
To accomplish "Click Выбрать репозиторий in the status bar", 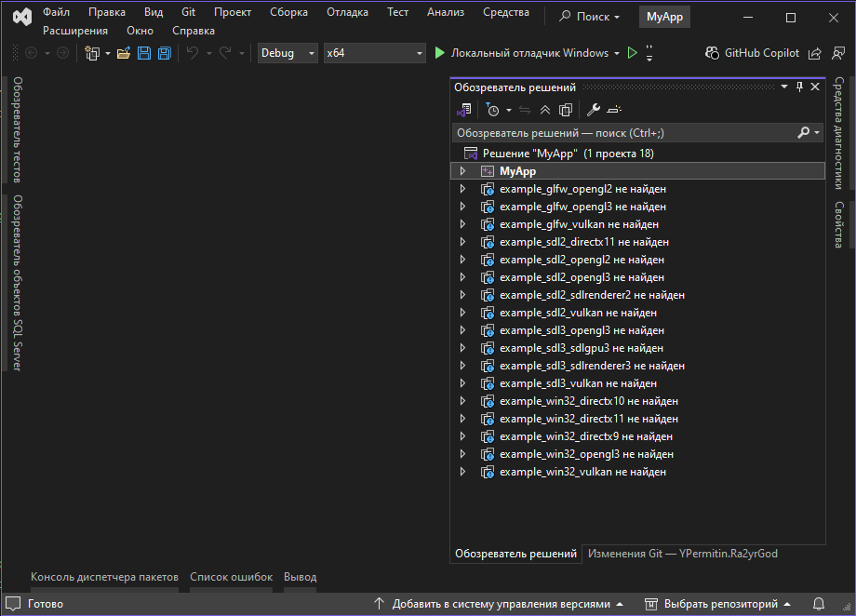I will pos(718,604).
